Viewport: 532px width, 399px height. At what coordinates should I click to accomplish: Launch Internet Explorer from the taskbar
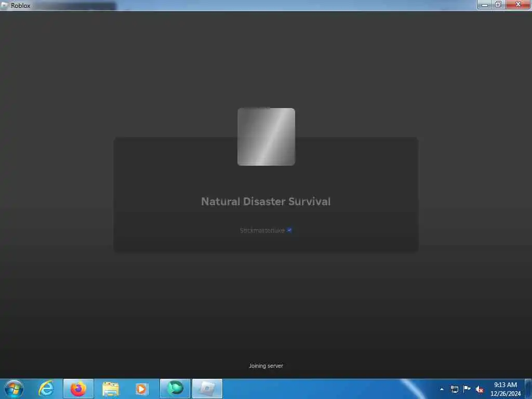46,389
